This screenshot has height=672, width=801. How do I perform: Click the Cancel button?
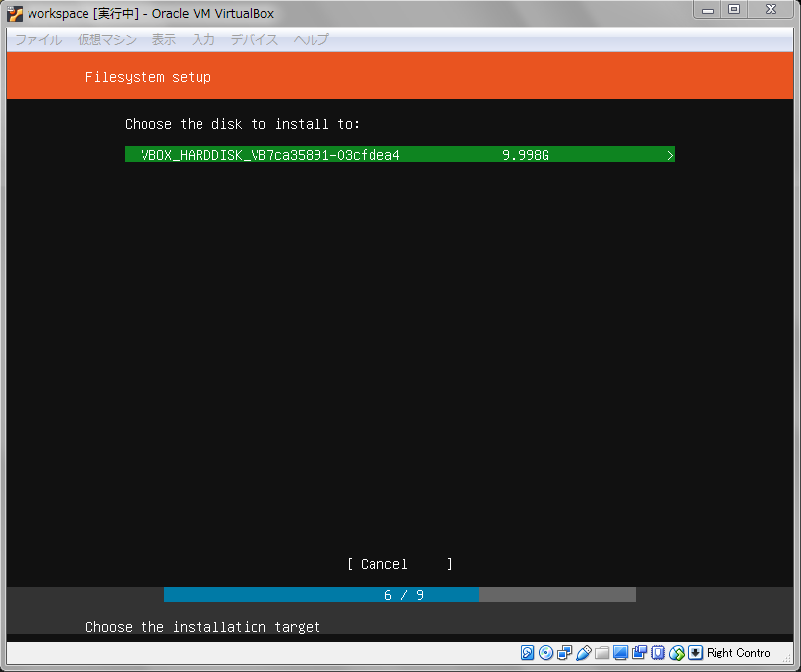tap(399, 564)
